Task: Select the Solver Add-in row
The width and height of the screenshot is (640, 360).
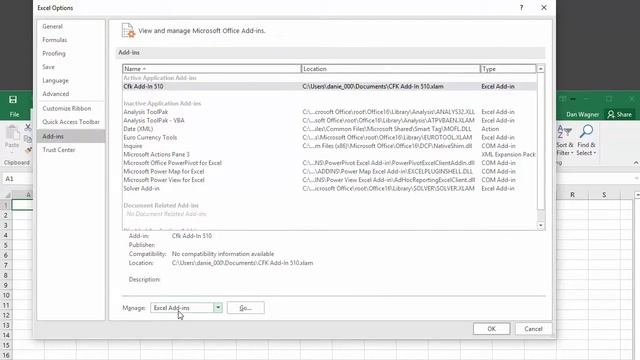Action: click(329, 189)
